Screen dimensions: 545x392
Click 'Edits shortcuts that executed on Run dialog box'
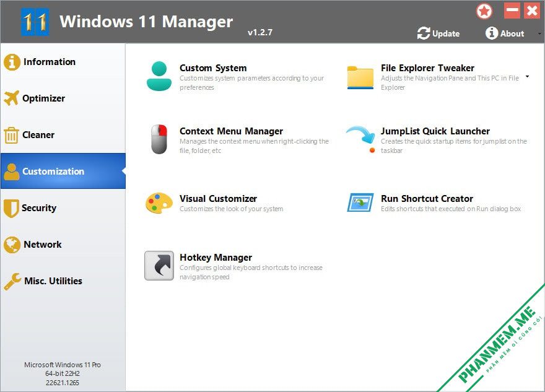[451, 209]
